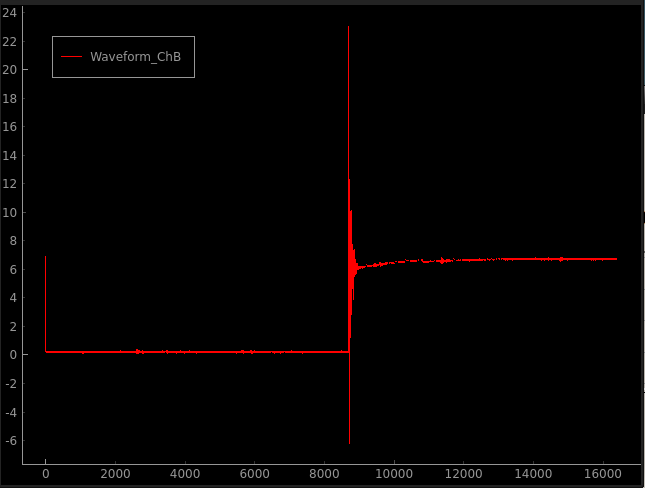The image size is (645, 488).
Task: Click the 16000 x-axis tick label
Action: click(x=601, y=474)
